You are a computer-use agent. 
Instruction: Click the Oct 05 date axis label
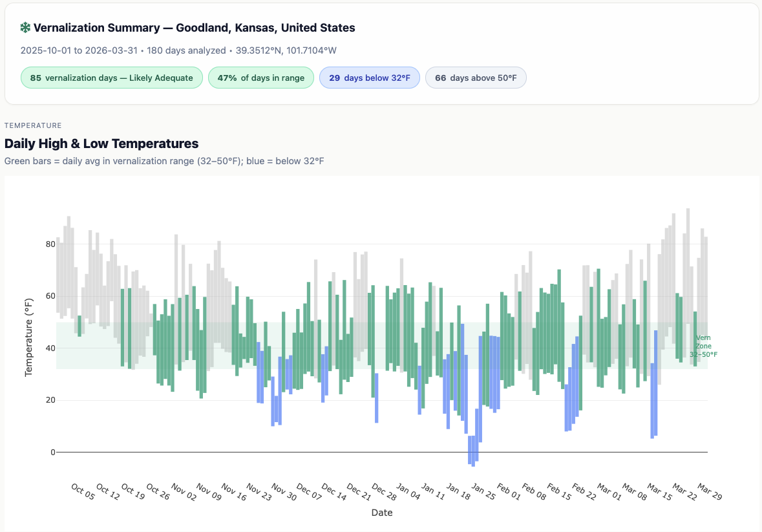click(x=83, y=491)
